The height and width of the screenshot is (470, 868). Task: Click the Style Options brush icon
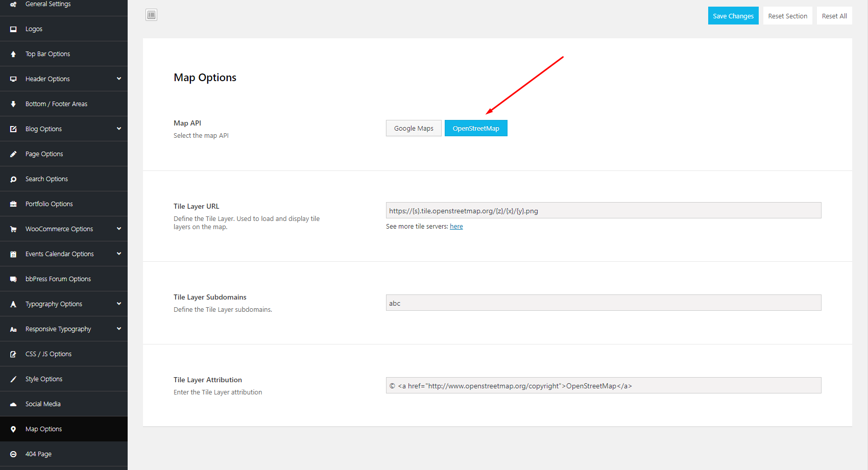click(x=13, y=379)
